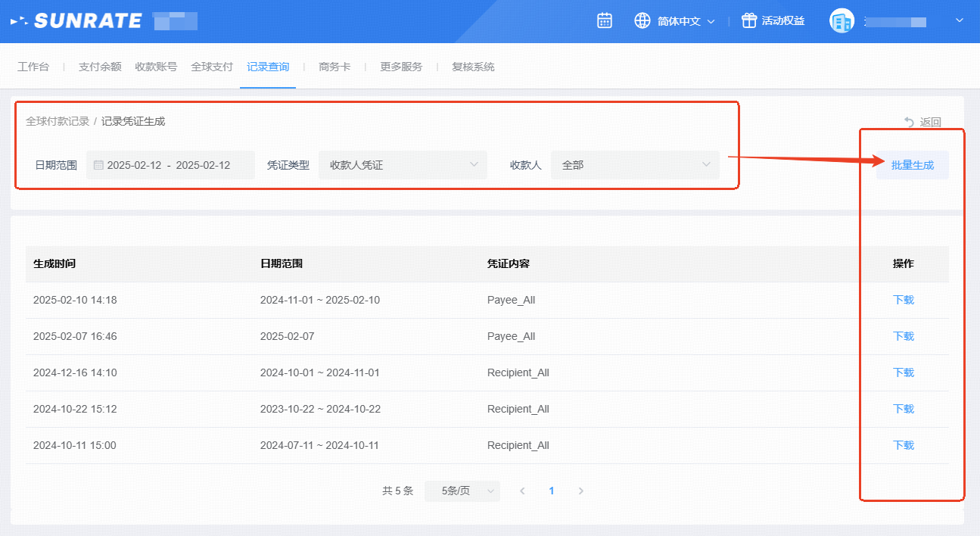Image resolution: width=980 pixels, height=536 pixels.
Task: Click the gift icon for 活动权益
Action: (x=748, y=21)
